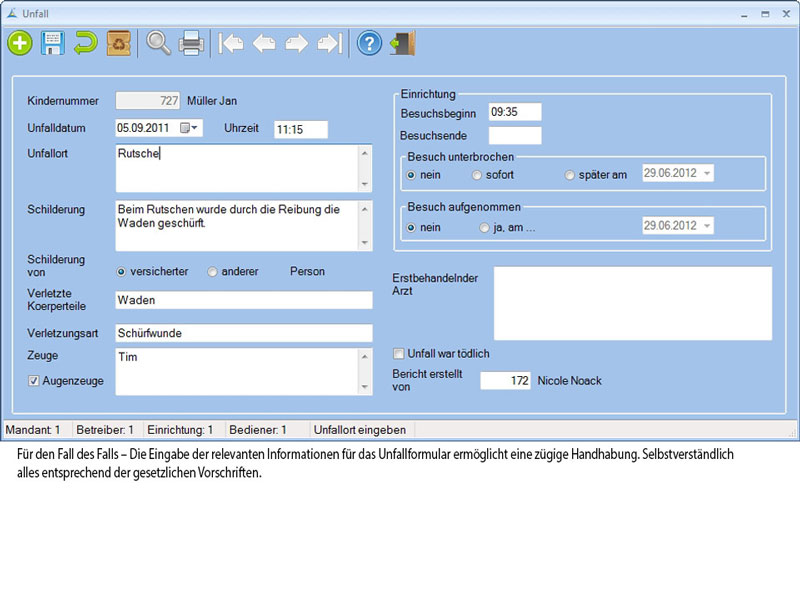
Task: Open help with the blue question mark icon
Action: coord(369,43)
